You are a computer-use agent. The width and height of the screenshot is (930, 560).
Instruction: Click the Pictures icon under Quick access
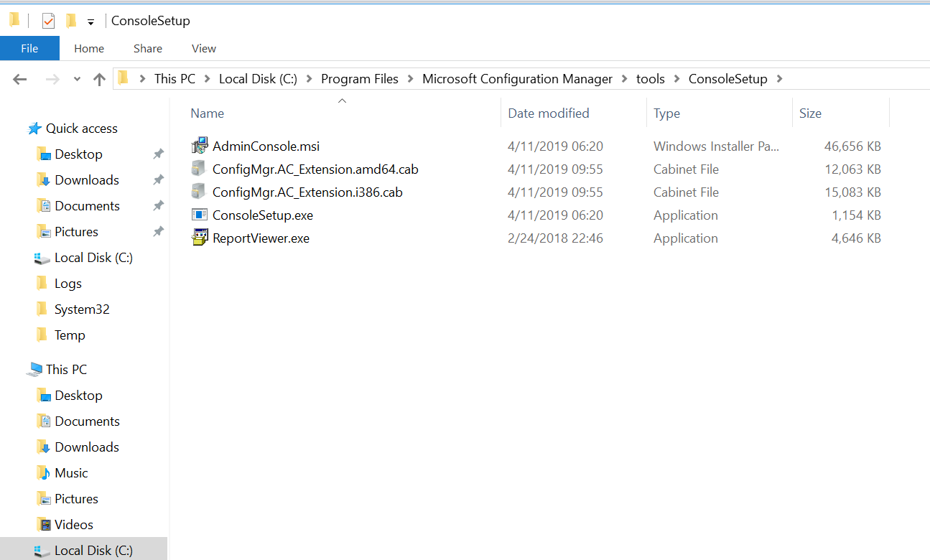click(x=44, y=232)
